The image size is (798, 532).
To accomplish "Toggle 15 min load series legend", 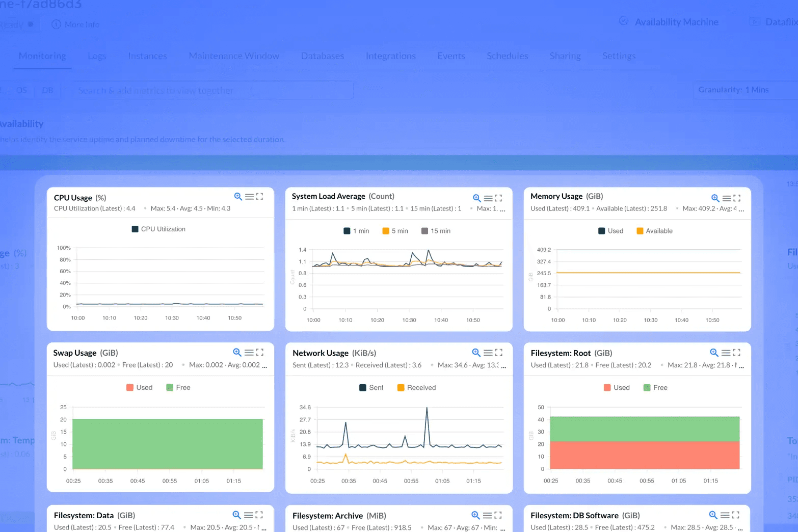I will pos(436,231).
